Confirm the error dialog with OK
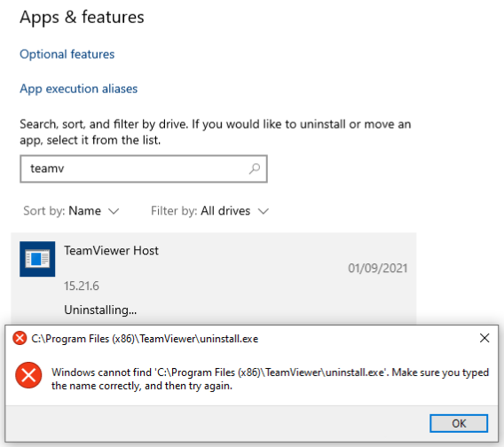This screenshot has width=504, height=447. [459, 423]
